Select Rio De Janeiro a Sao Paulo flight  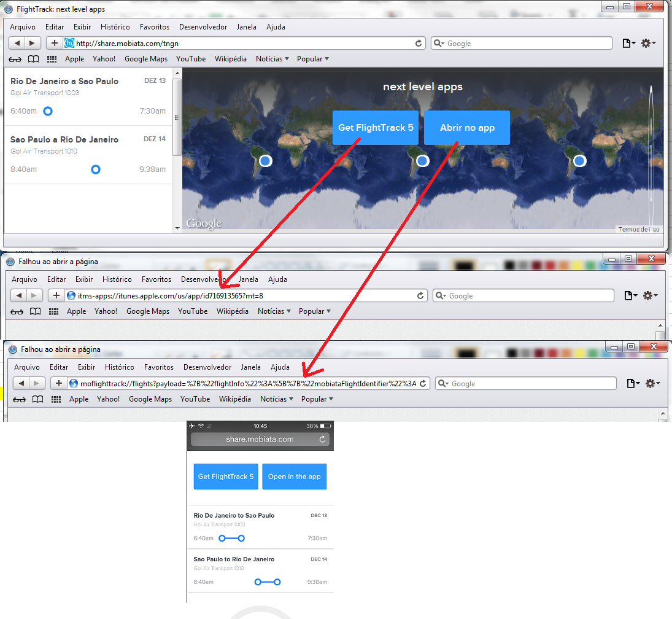click(x=88, y=96)
